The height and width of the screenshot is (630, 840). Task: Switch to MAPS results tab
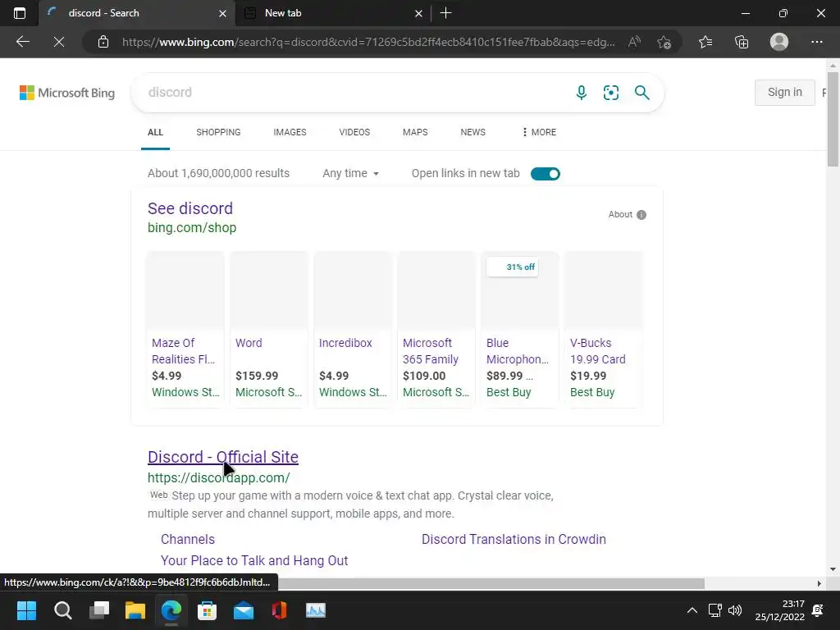point(415,132)
